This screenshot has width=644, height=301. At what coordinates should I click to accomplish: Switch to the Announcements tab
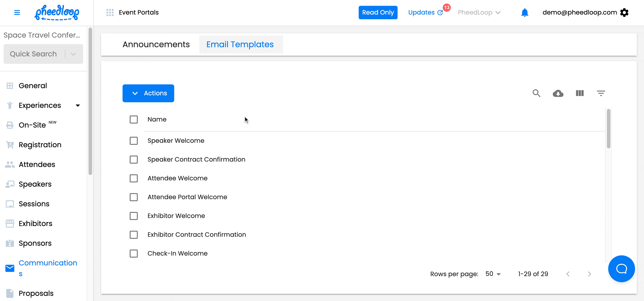coord(156,45)
